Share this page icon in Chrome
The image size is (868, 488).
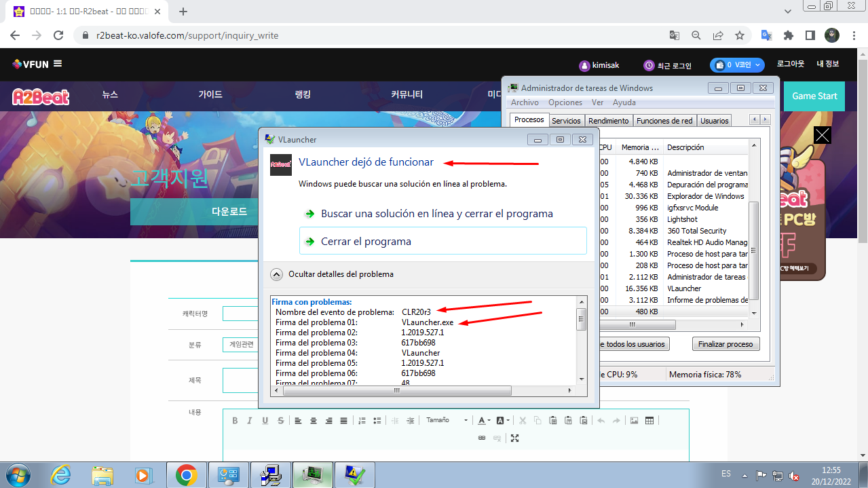[718, 35]
